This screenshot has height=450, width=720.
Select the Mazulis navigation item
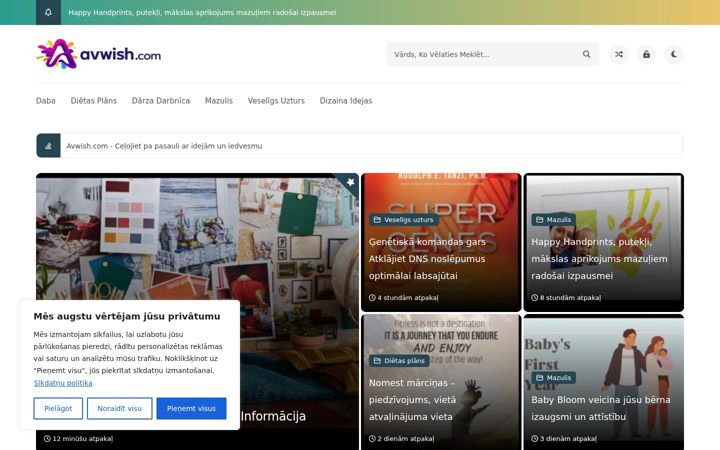[219, 101]
